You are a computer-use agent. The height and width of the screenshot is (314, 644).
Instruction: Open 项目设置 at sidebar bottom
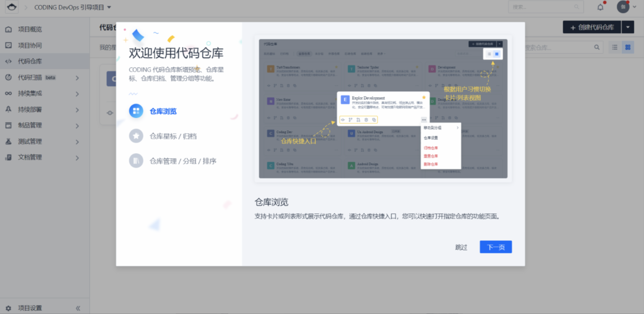[30, 308]
